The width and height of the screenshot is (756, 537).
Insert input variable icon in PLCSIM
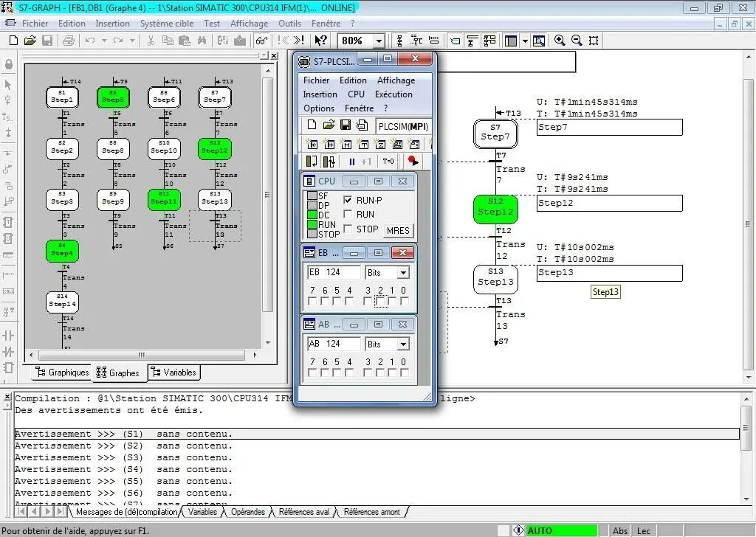(312, 144)
